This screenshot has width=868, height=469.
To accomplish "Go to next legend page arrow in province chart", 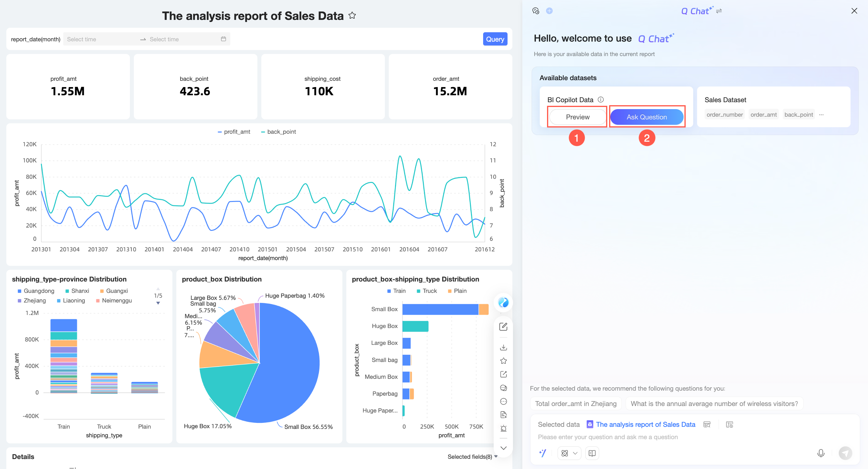I will pos(158,303).
